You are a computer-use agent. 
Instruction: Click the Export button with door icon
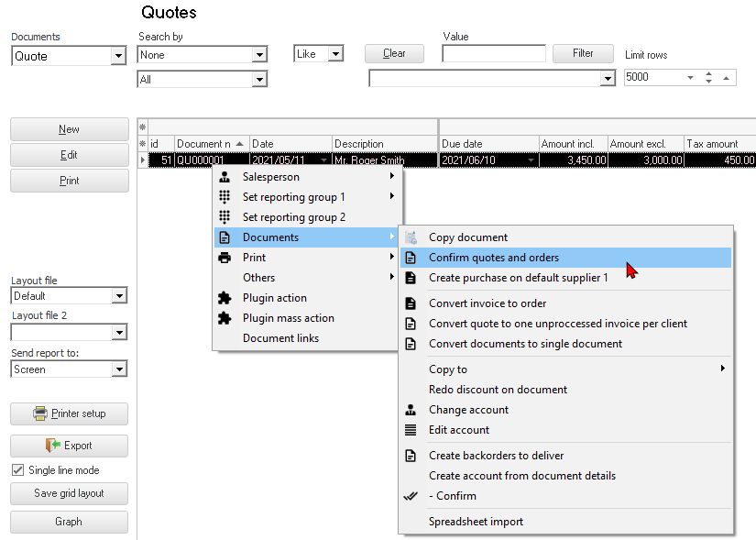[x=69, y=446]
